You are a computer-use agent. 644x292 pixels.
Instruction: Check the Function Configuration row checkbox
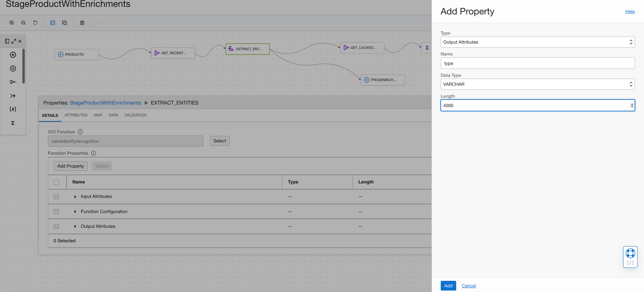pyautogui.click(x=56, y=212)
